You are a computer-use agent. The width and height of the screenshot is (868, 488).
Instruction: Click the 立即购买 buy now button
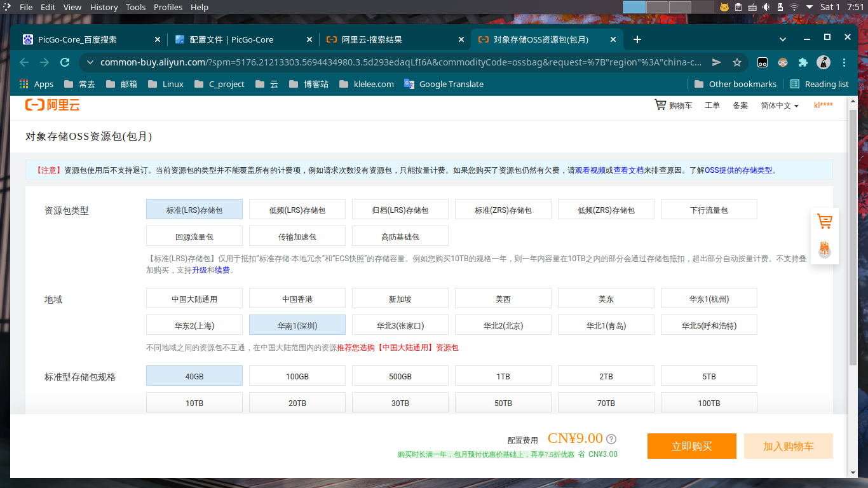click(692, 446)
